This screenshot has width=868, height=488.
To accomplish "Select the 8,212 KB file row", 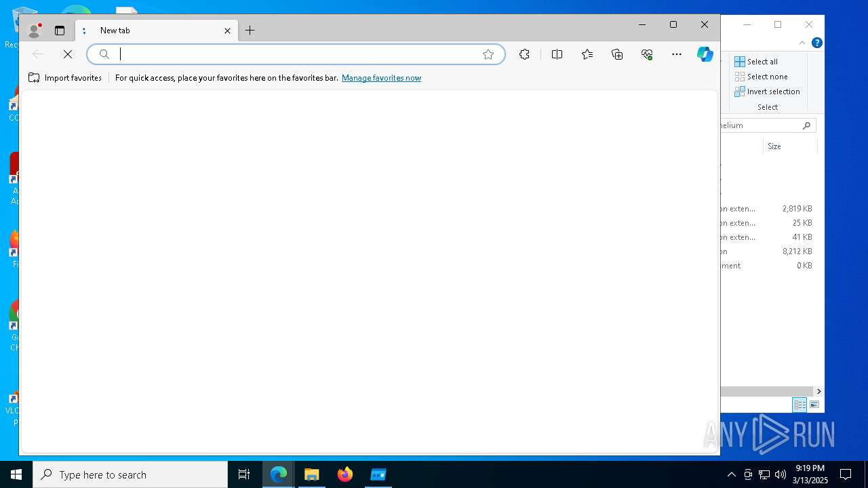I will click(x=768, y=251).
